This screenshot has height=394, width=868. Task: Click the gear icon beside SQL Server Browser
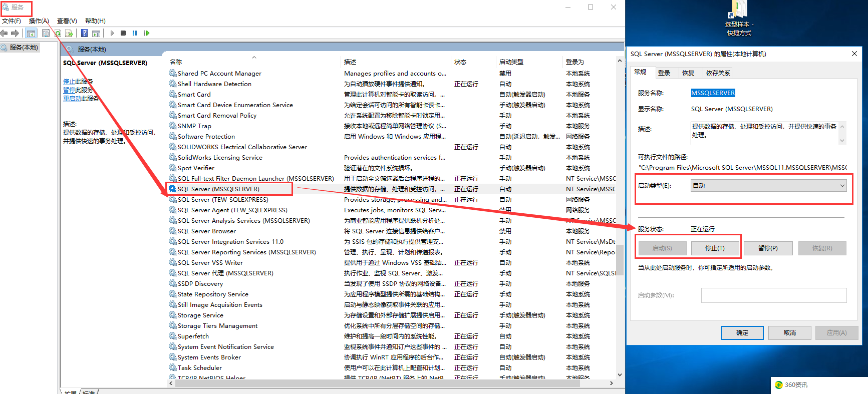[173, 231]
